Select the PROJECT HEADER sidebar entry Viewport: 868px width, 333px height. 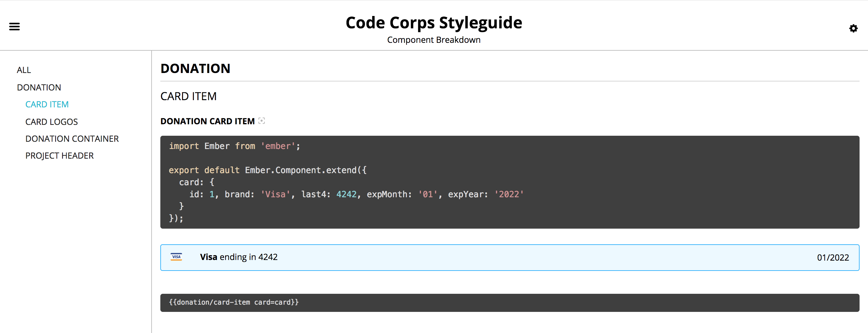click(x=59, y=156)
